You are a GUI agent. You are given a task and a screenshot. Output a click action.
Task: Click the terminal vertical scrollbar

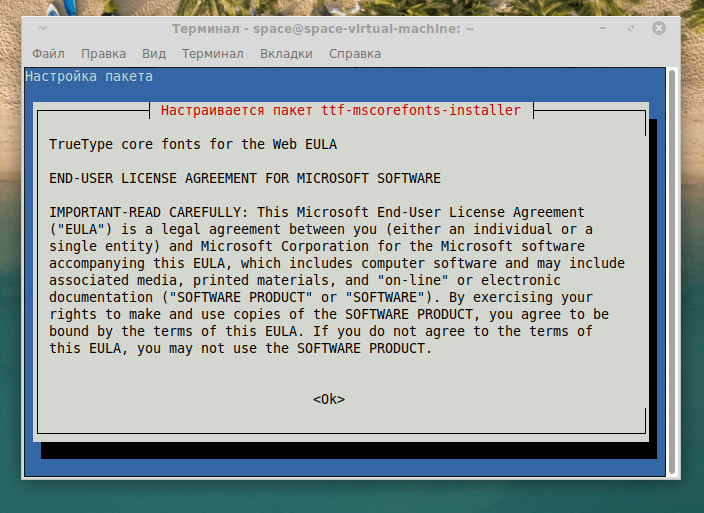(x=672, y=272)
